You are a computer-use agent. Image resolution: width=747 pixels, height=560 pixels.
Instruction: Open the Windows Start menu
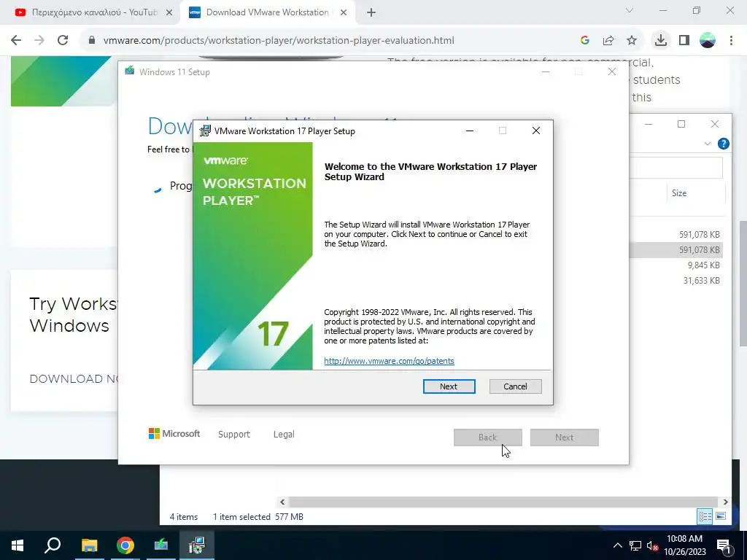(18, 545)
